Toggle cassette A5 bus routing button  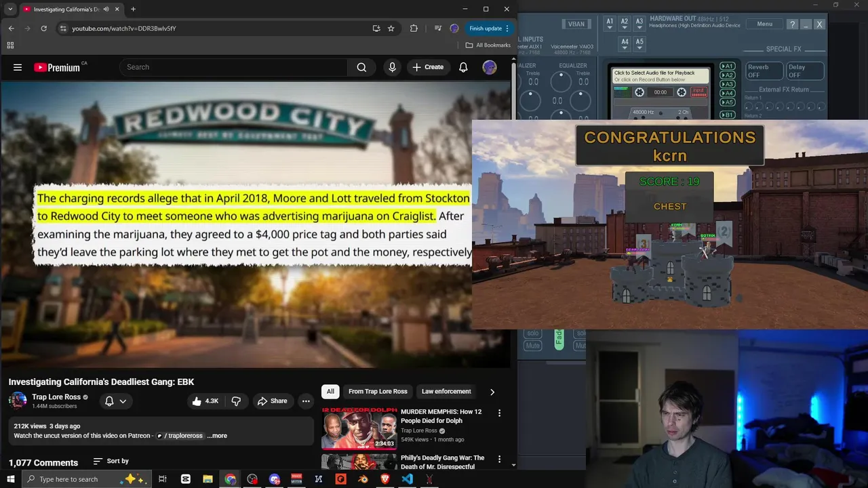click(x=727, y=102)
